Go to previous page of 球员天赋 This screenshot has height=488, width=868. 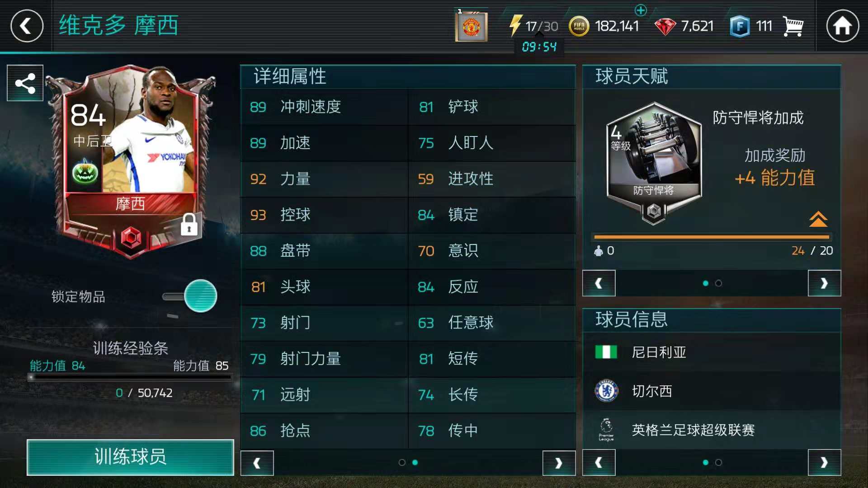tap(599, 283)
